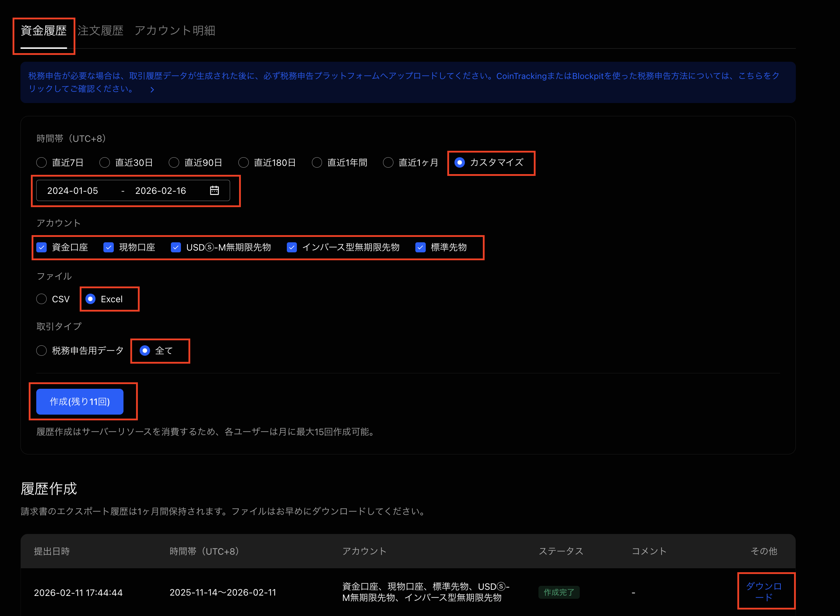Image resolution: width=840 pixels, height=616 pixels.
Task: Select the 資金履歴 tab
Action: (44, 31)
